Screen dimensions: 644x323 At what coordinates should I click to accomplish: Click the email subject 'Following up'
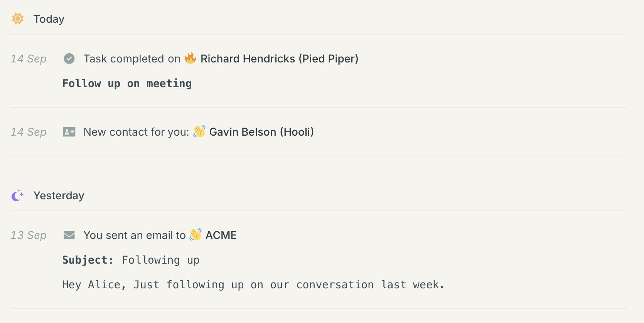160,260
